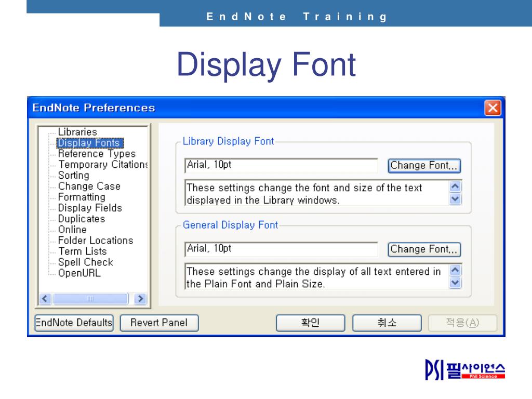This screenshot has height=399, width=532.
Task: Click the tree panel's left scroll arrow
Action: (x=45, y=299)
